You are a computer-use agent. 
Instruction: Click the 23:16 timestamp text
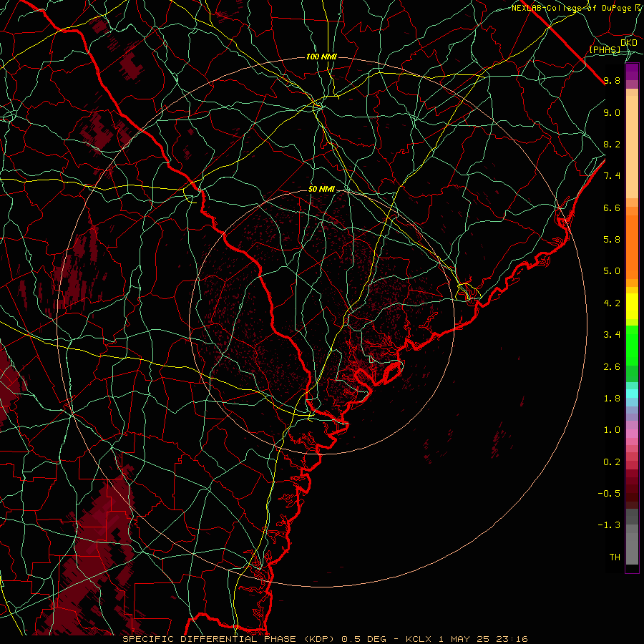(x=512, y=639)
